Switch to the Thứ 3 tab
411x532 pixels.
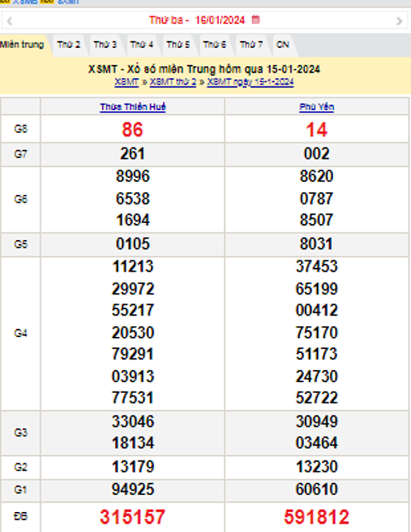pyautogui.click(x=105, y=44)
